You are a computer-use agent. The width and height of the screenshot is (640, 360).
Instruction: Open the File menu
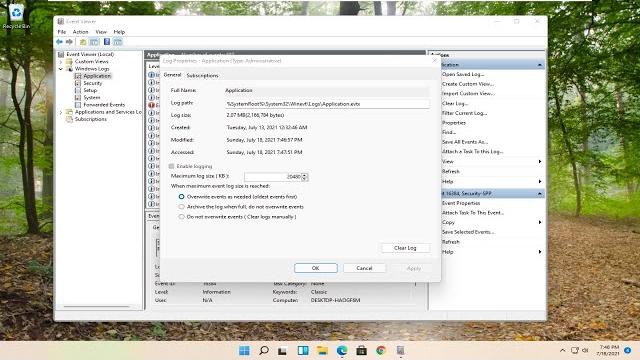(62, 32)
